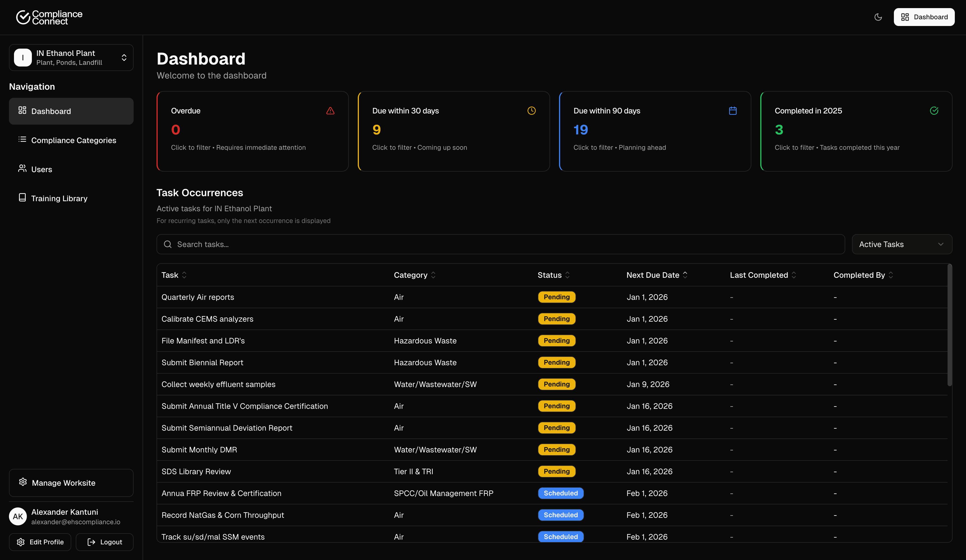Image resolution: width=966 pixels, height=560 pixels.
Task: Click the Overdue warning triangle icon
Action: 330,111
